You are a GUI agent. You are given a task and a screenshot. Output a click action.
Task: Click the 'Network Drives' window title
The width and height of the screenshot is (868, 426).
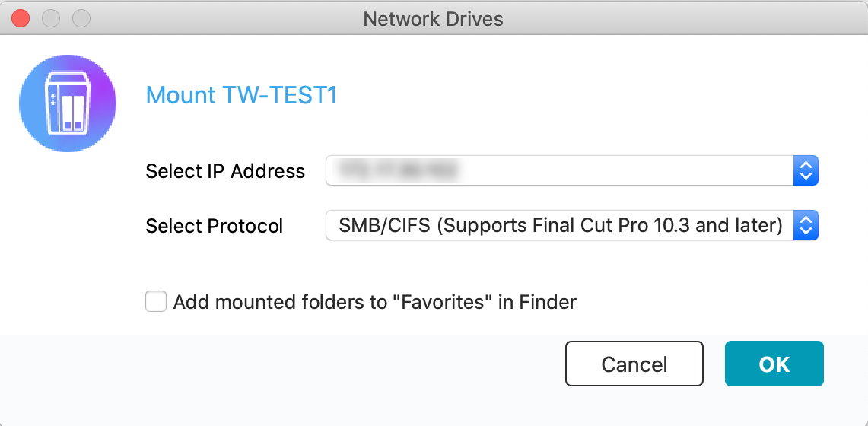434,19
